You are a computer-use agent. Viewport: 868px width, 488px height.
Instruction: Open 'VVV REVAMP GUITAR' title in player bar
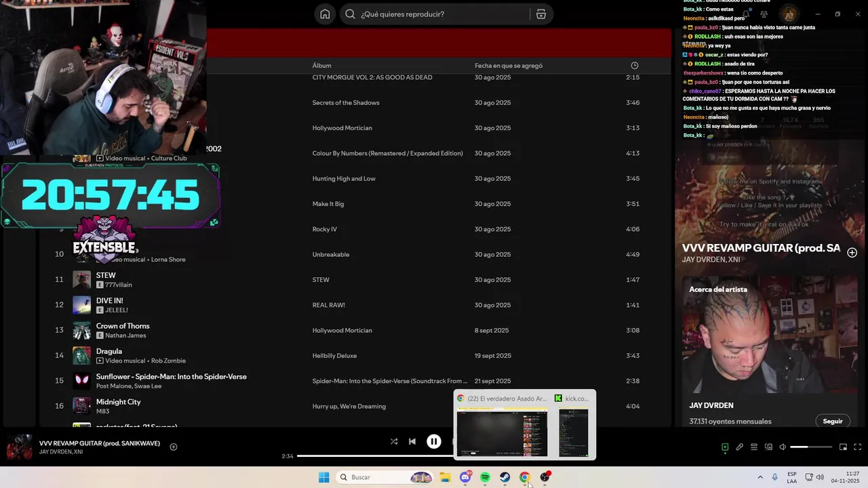[x=100, y=443]
